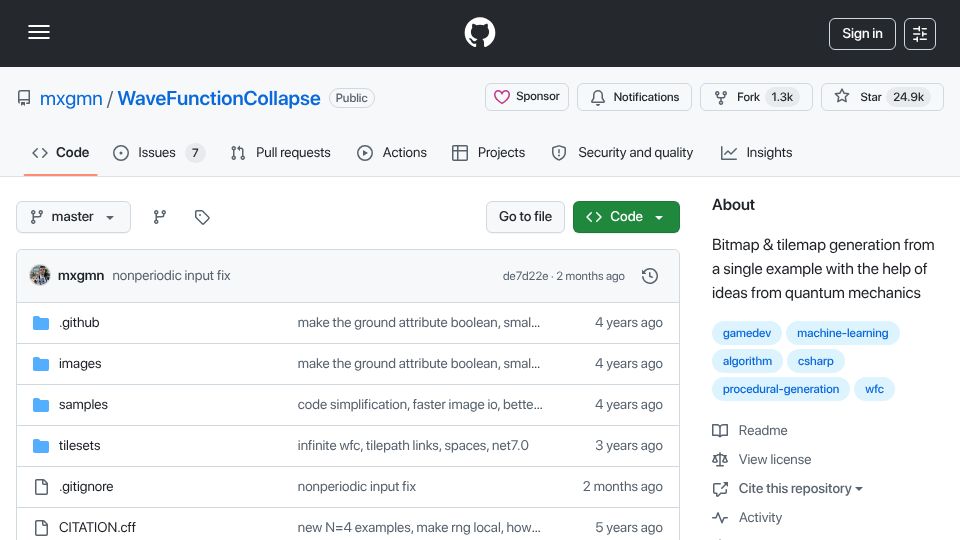Select the gamedev topic tag
Screen dimensions: 960x540
click(x=747, y=333)
